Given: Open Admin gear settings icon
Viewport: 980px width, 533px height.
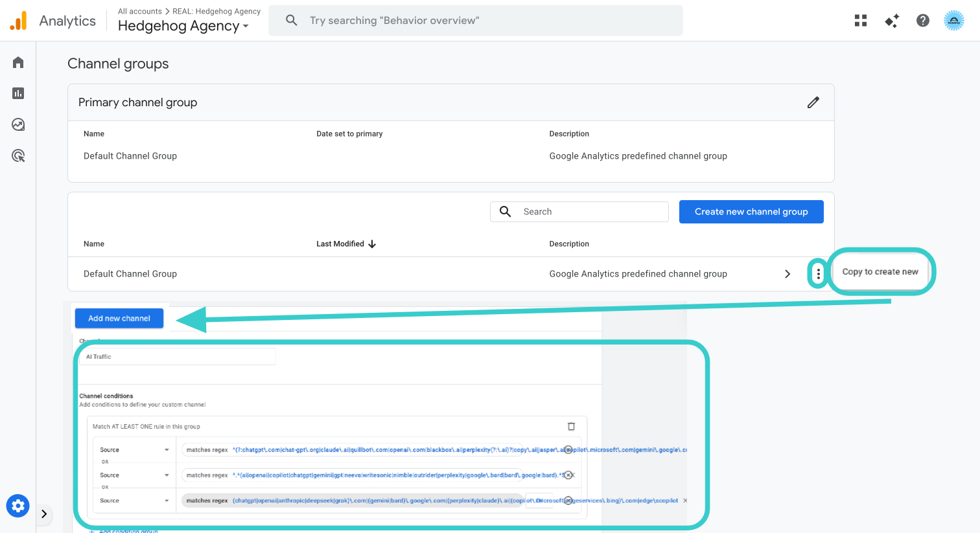Looking at the screenshot, I should [x=18, y=506].
